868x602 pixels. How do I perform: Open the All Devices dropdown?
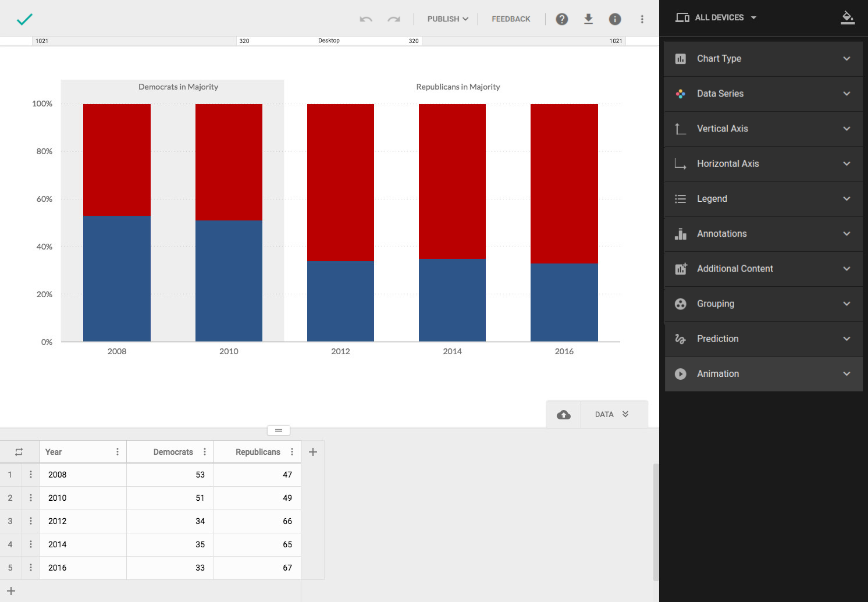717,17
